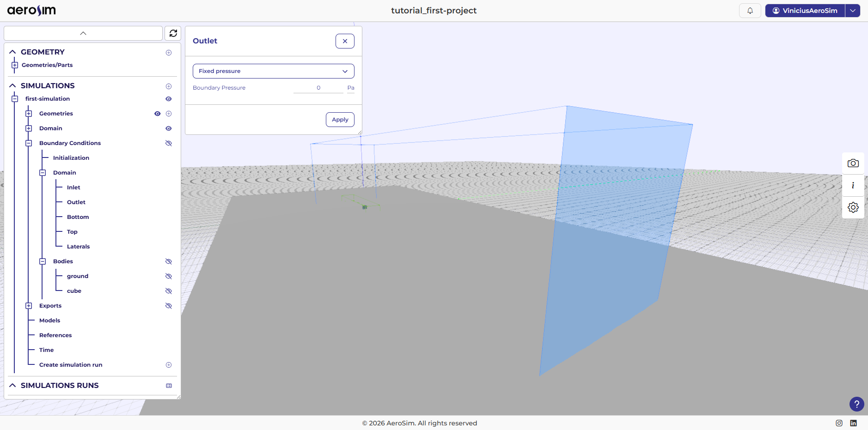Screen dimensions: 868x430
Task: Click the refresh tree icon
Action: pyautogui.click(x=173, y=33)
